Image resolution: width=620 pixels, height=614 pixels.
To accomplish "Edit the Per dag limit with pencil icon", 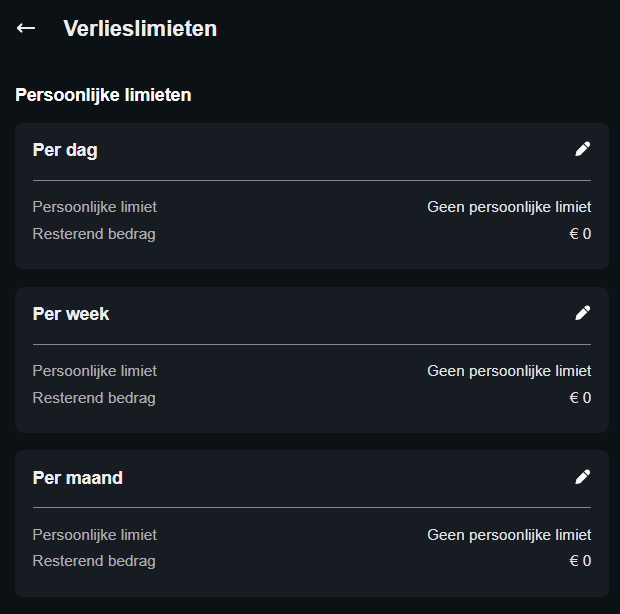I will coord(583,149).
